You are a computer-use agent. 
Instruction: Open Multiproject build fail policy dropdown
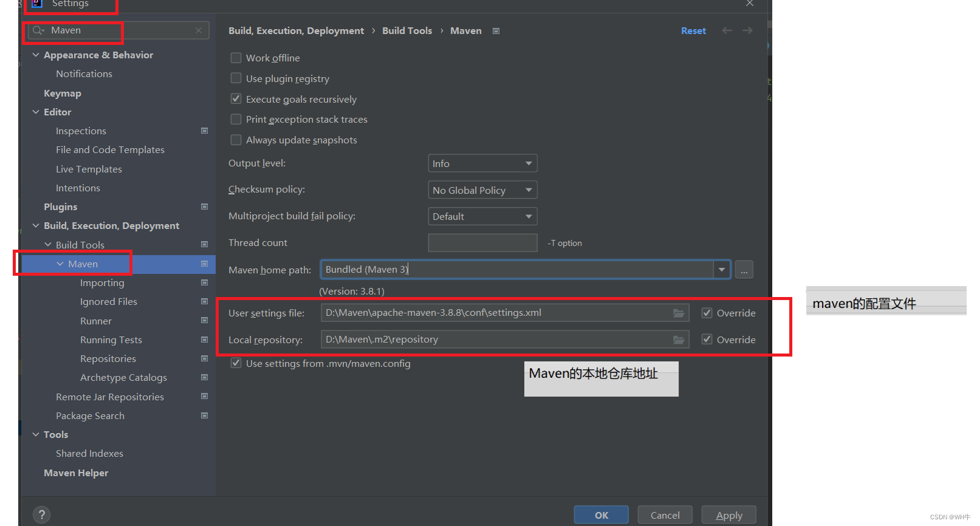pos(482,216)
